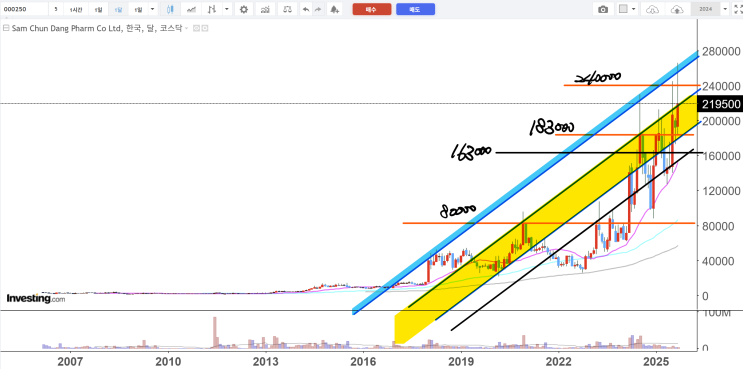The image size is (743, 369).
Task: Expand the dropdown beside 2024
Action: [725, 9]
